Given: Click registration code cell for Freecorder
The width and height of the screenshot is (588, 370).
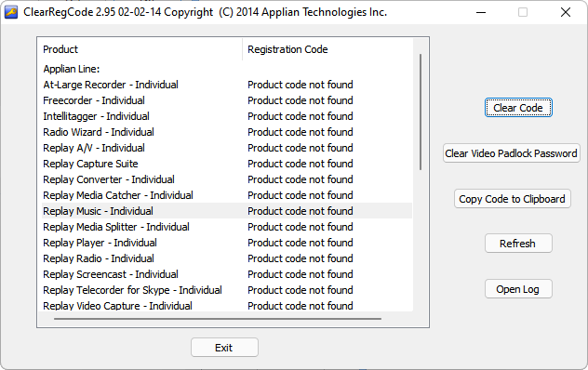Looking at the screenshot, I should pyautogui.click(x=301, y=100).
